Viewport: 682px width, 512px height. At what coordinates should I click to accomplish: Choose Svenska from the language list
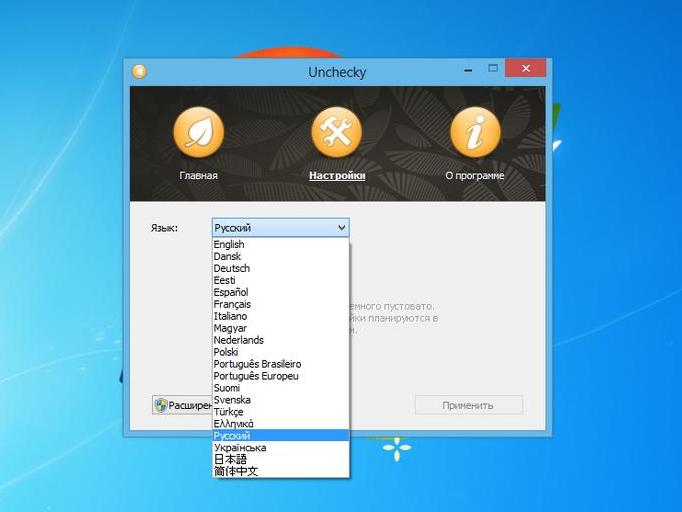[x=281, y=400]
